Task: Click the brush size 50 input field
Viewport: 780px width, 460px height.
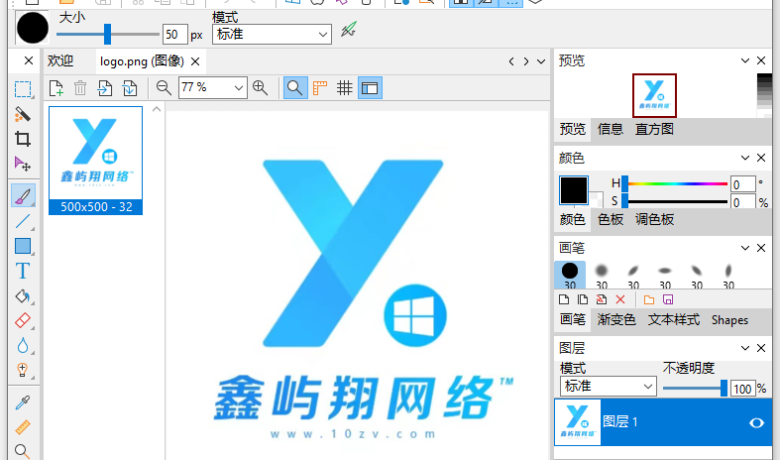Action: click(x=175, y=34)
